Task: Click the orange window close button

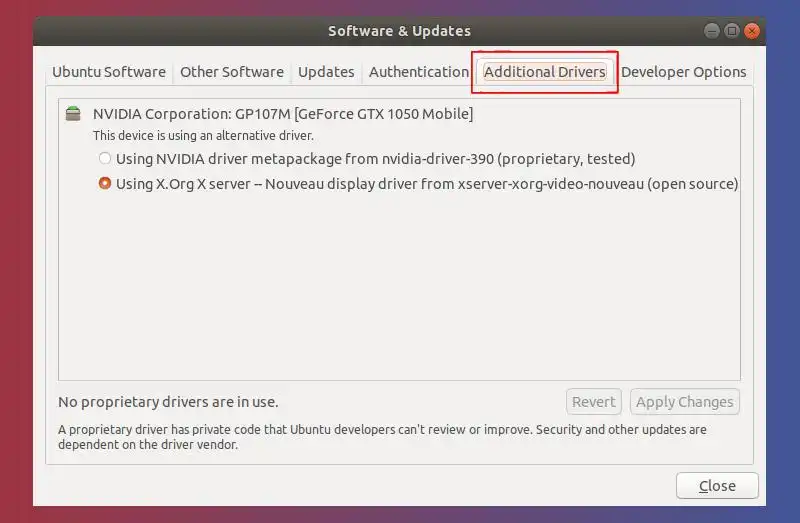Action: coord(752,31)
